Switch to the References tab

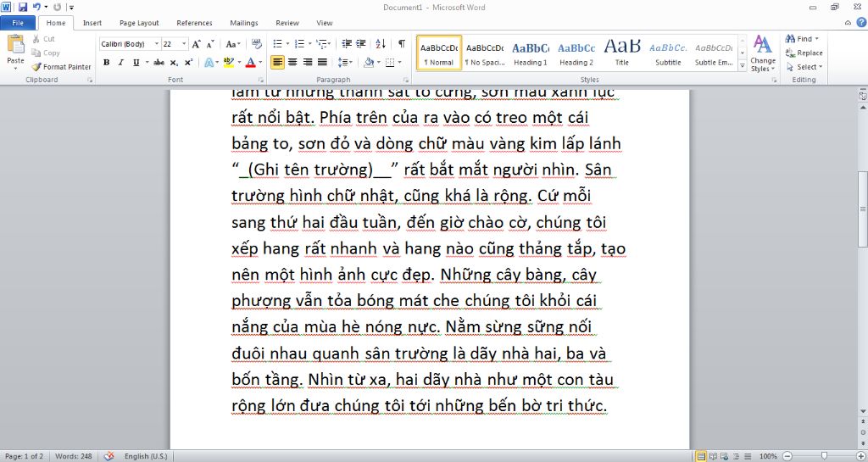pos(194,23)
